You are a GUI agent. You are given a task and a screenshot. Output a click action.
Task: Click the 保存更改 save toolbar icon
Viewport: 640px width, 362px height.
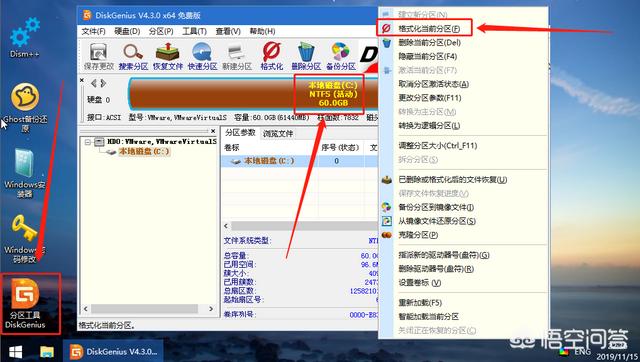[x=98, y=56]
